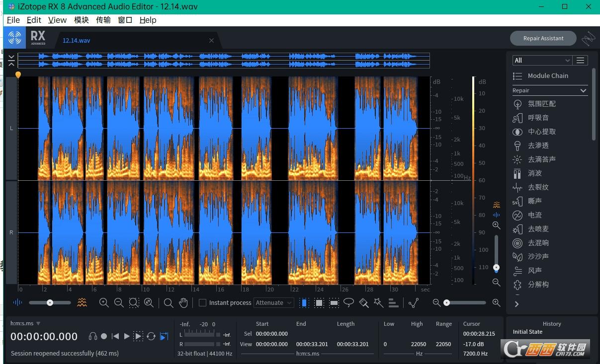Toggle the waveform view icon at left of balance slider

[17, 302]
